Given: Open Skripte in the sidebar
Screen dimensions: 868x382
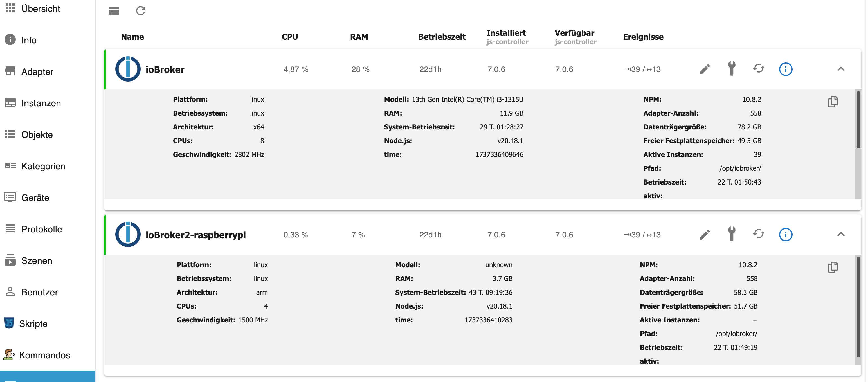Looking at the screenshot, I should (33, 323).
